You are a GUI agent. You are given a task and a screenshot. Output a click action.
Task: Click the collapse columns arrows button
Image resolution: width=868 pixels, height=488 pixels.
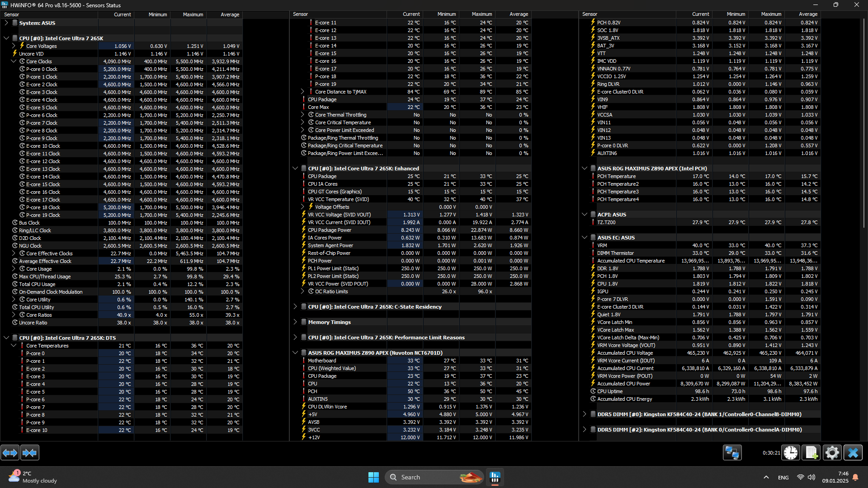(x=29, y=452)
